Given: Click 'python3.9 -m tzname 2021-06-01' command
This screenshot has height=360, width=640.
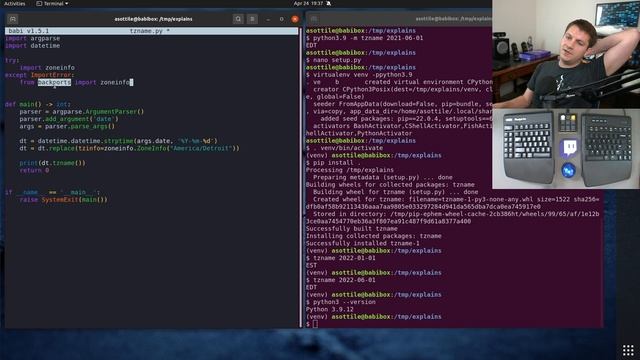Looking at the screenshot, I should (x=368, y=38).
